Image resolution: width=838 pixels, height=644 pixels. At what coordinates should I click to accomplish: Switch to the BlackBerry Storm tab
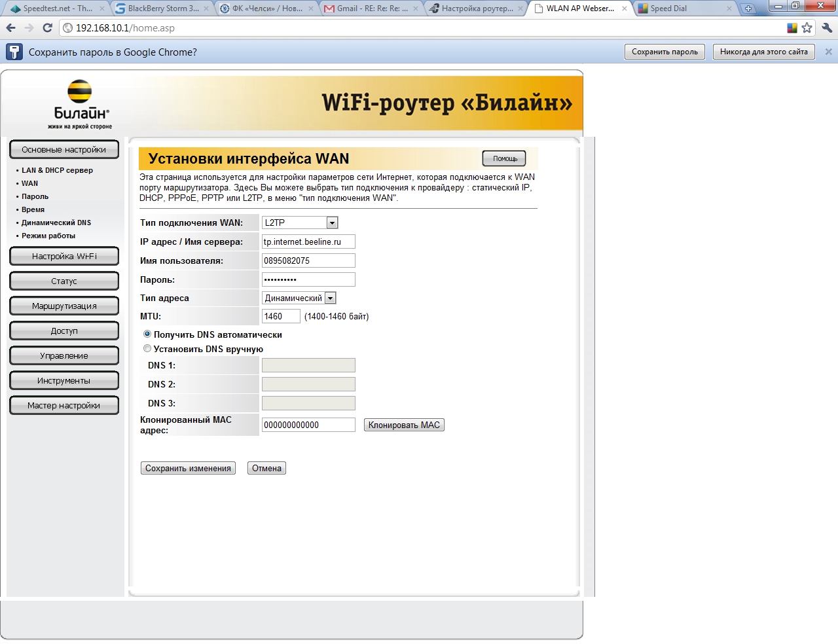coord(161,9)
